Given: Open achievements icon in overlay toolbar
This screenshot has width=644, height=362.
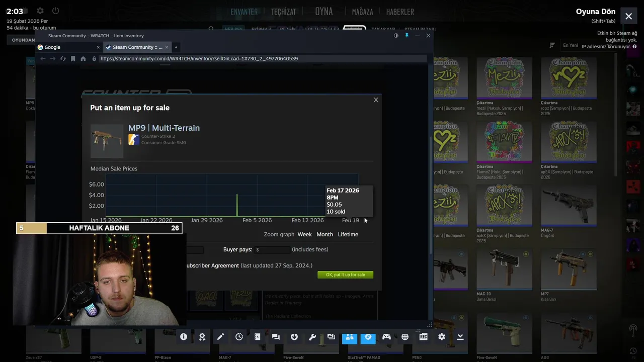Looking at the screenshot, I should tap(202, 337).
